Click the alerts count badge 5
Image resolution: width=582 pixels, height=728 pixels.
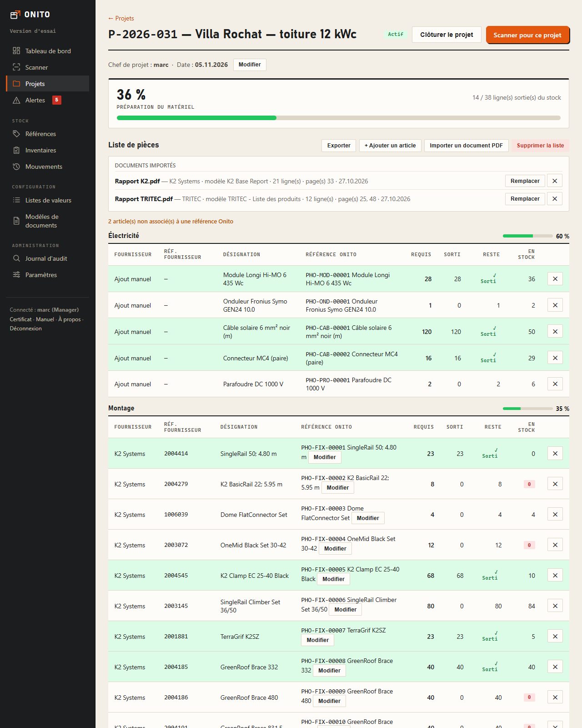[x=57, y=100]
